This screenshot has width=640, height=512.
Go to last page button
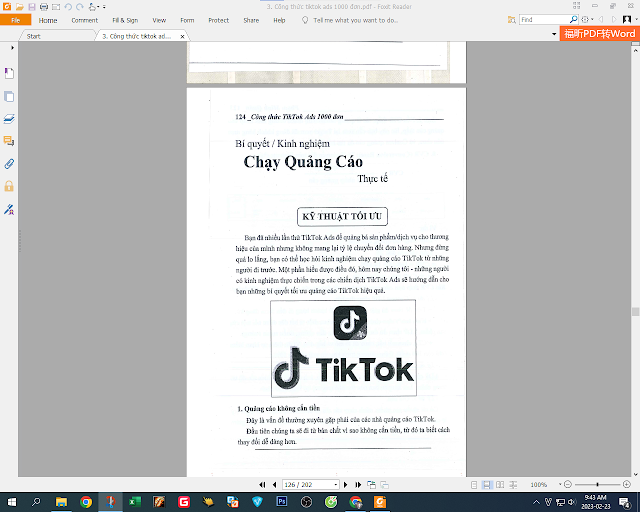click(358, 485)
